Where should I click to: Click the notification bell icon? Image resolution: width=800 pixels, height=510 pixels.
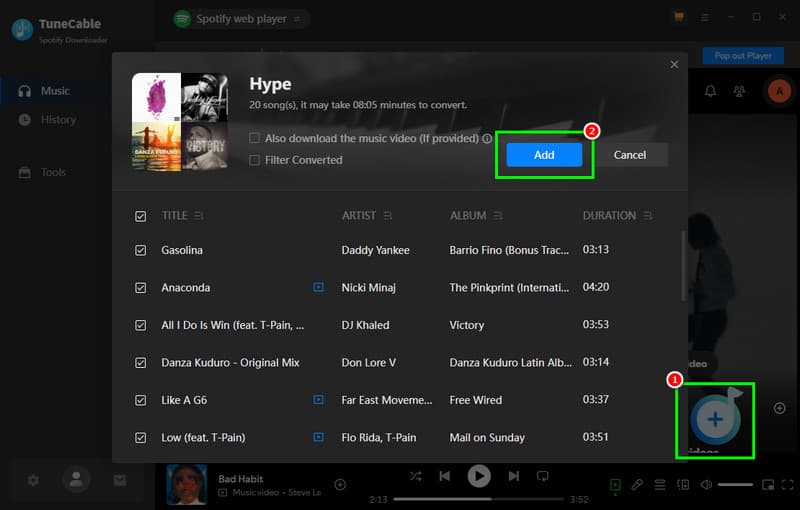[x=710, y=91]
